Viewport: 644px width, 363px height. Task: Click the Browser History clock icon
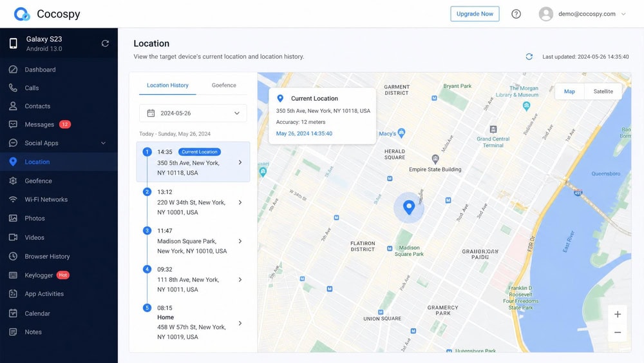13,256
